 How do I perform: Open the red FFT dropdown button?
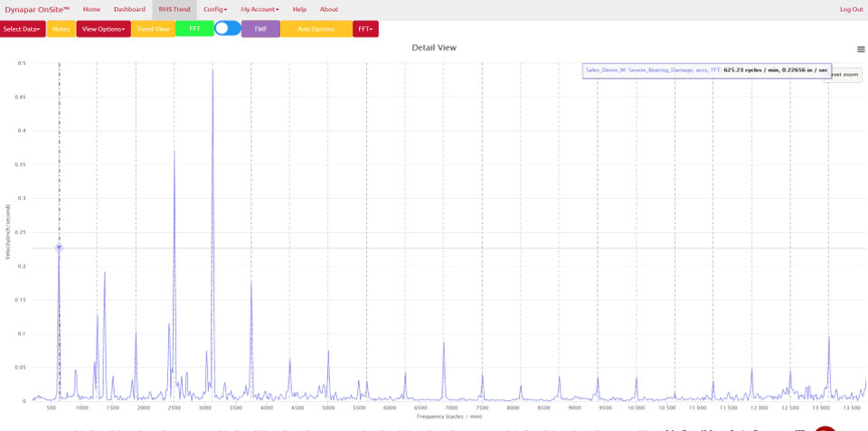pos(365,29)
